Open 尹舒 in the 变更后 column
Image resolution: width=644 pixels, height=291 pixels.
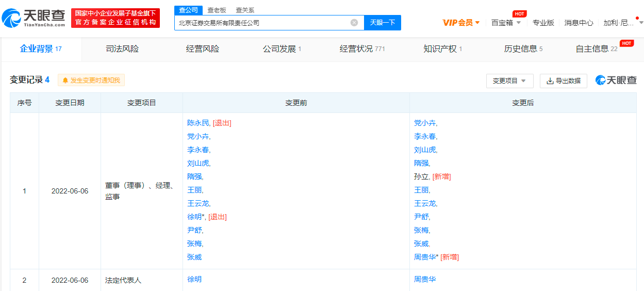(x=421, y=217)
